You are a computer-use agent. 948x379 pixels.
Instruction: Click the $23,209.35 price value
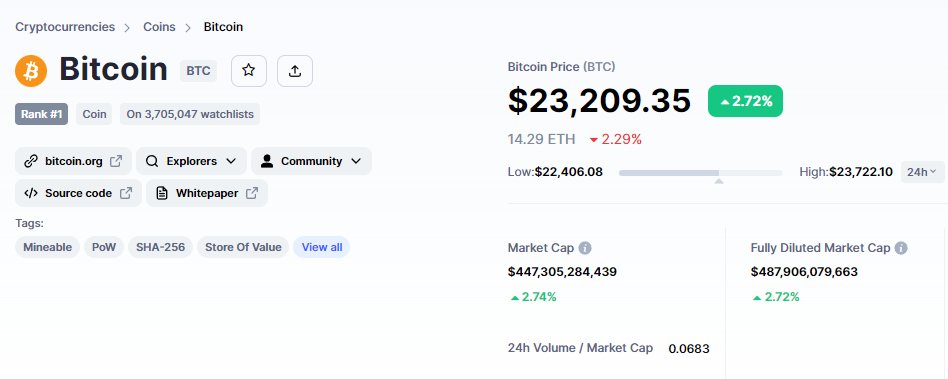[599, 101]
